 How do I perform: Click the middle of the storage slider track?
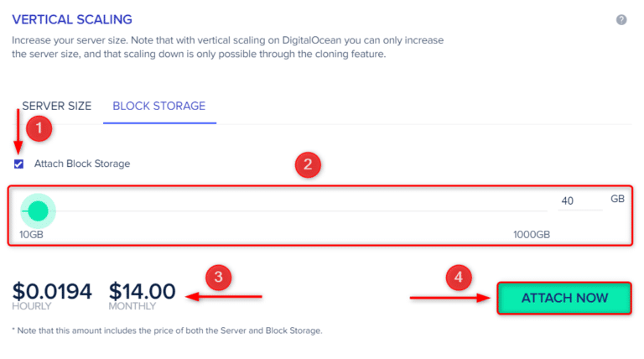tap(285, 211)
